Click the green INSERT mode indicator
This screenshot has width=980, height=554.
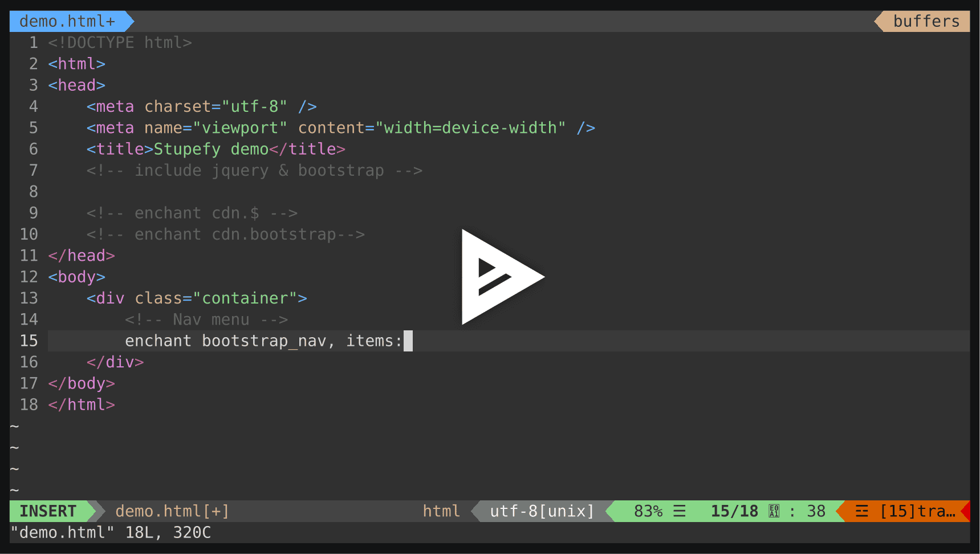pyautogui.click(x=48, y=511)
